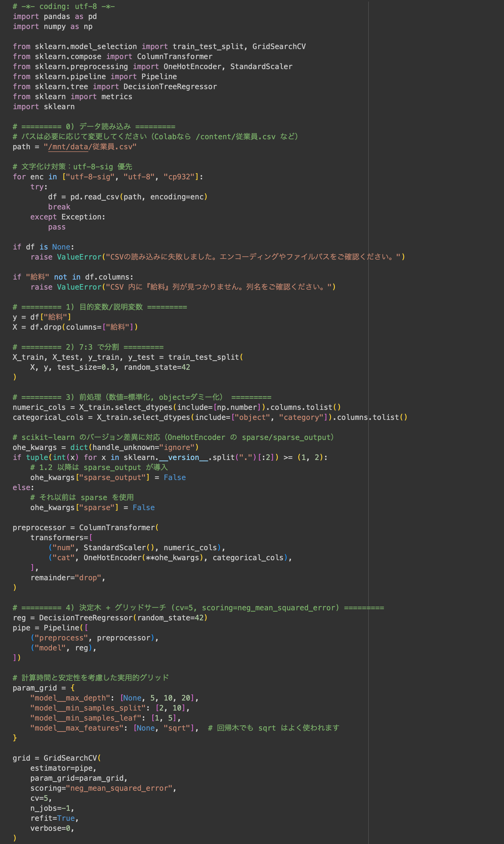Click the X = df.drop(columns=...) line
The image size is (504, 844).
pyautogui.click(x=75, y=327)
